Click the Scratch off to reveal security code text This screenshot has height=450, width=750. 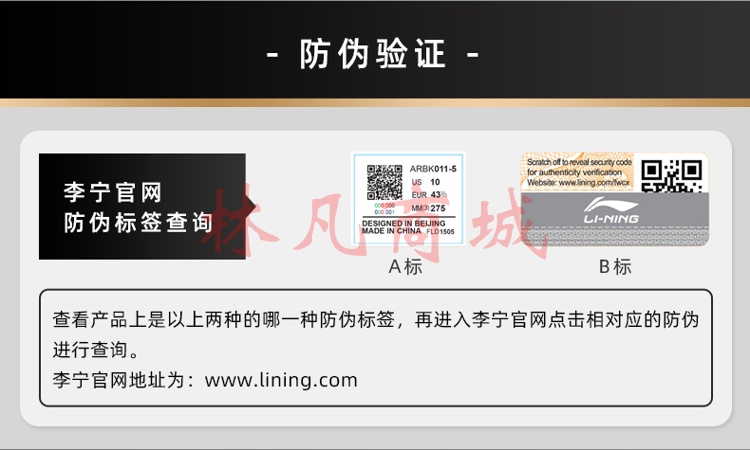pyautogui.click(x=579, y=162)
